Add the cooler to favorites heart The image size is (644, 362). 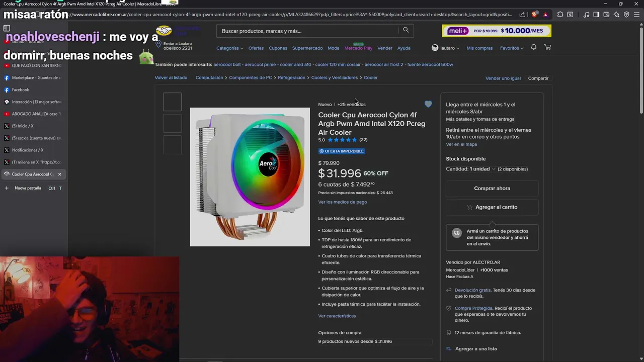tap(428, 104)
